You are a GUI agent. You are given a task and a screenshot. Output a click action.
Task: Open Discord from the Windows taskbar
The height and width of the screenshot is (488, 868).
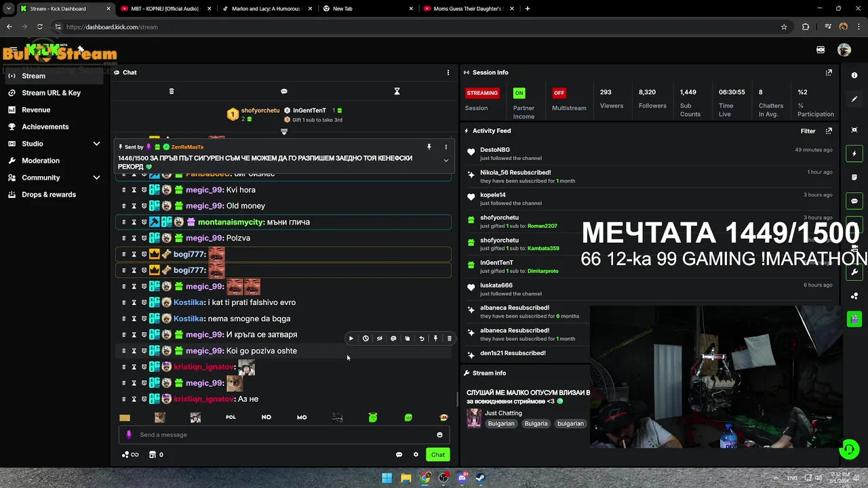tap(462, 478)
